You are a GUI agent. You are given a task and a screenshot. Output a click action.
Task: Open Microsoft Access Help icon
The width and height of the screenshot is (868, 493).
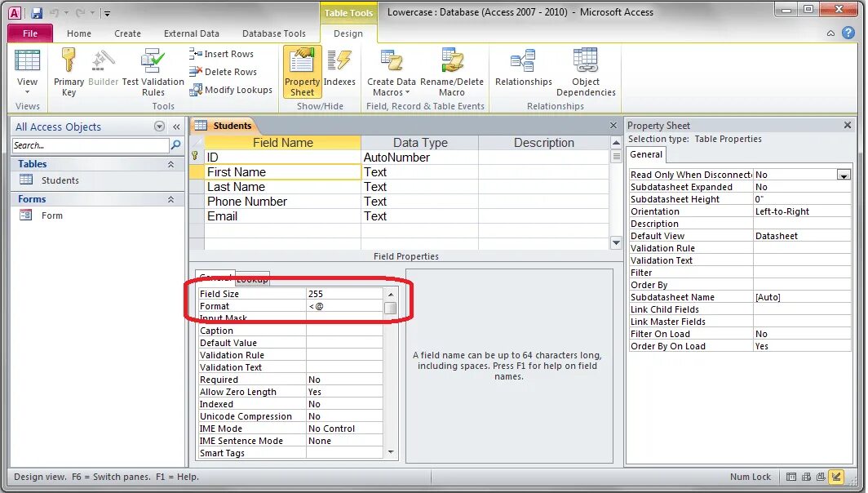coord(848,33)
